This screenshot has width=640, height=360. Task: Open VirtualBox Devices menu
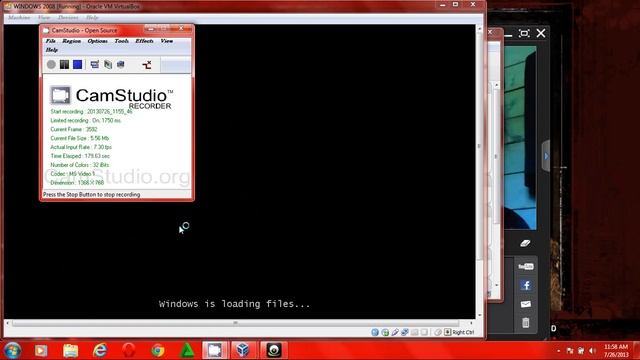[68, 18]
